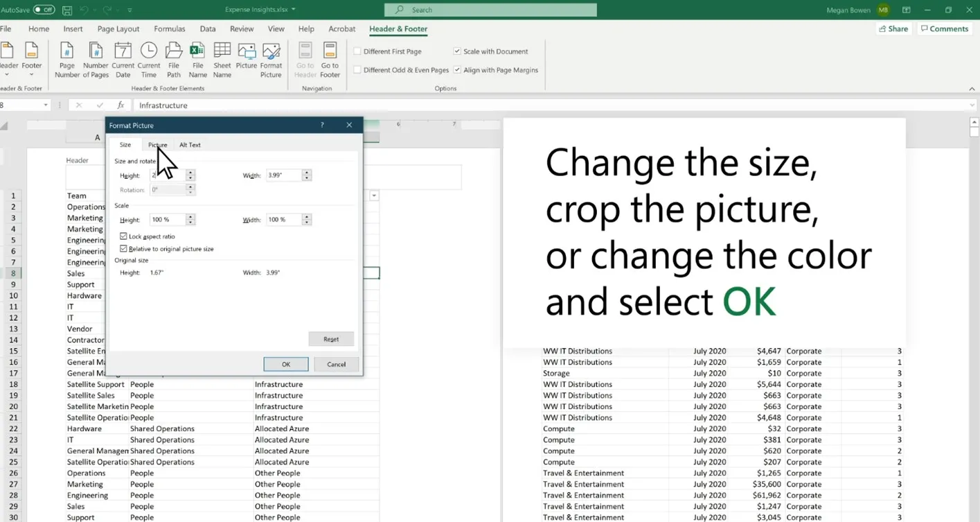The width and height of the screenshot is (980, 522).
Task: Open Ribbon Display Options icon
Action: 906,10
